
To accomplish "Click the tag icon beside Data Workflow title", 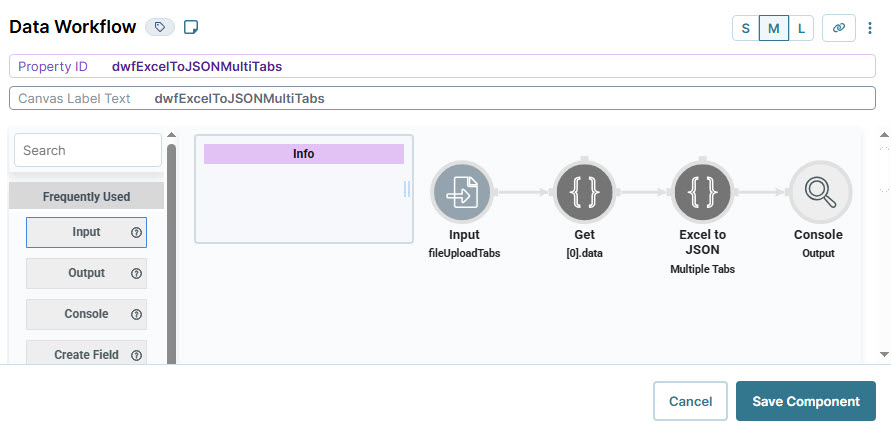I will coord(160,27).
